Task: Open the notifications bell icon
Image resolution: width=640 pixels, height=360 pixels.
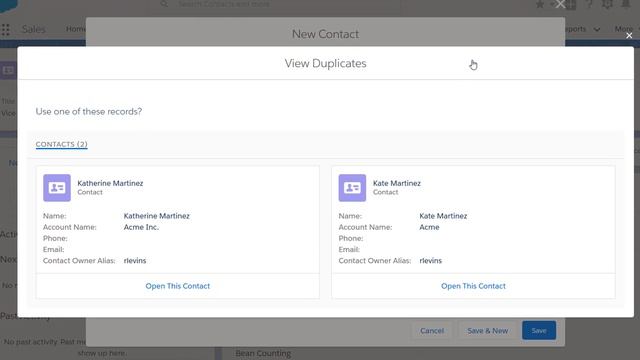Action: pyautogui.click(x=625, y=4)
